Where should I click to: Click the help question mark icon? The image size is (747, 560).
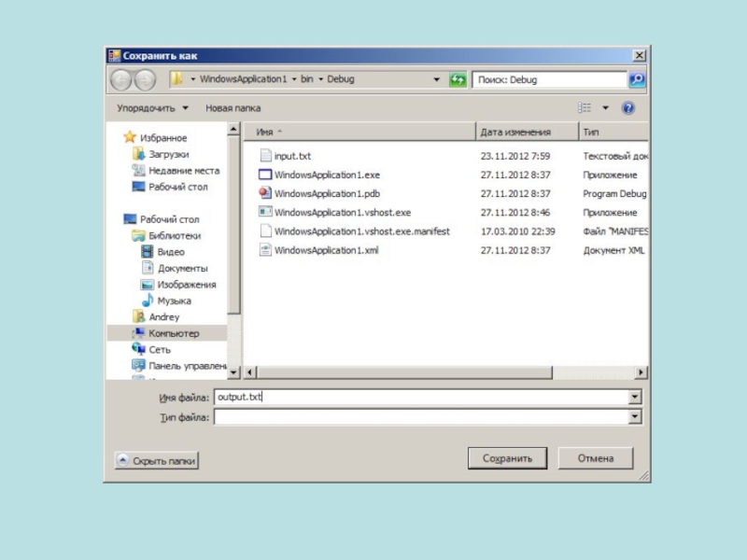tap(628, 108)
